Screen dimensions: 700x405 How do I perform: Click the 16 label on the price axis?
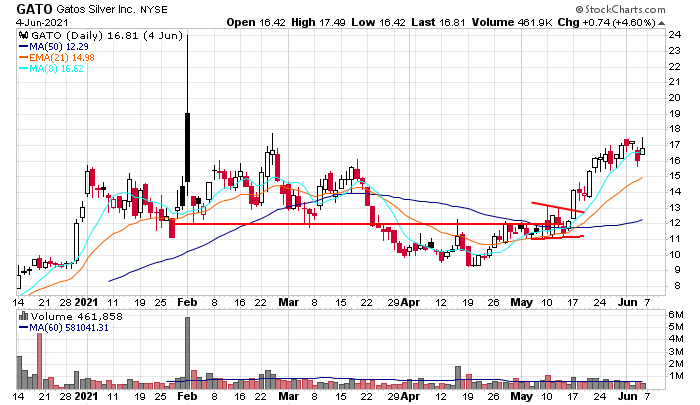pyautogui.click(x=675, y=161)
